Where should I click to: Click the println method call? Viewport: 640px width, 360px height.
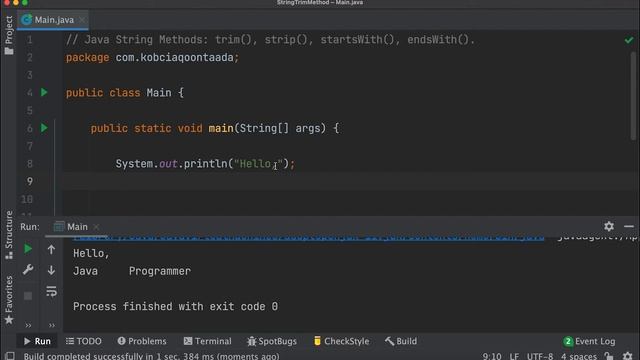205,164
